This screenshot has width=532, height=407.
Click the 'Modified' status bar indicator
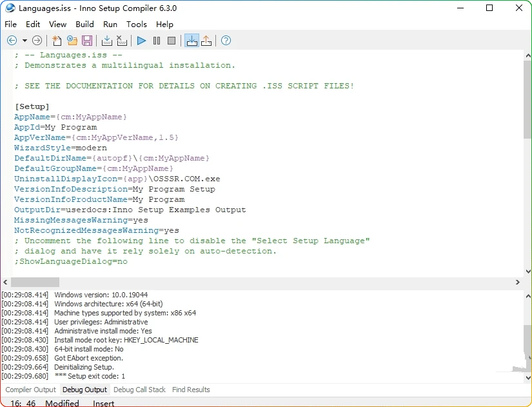click(x=62, y=403)
